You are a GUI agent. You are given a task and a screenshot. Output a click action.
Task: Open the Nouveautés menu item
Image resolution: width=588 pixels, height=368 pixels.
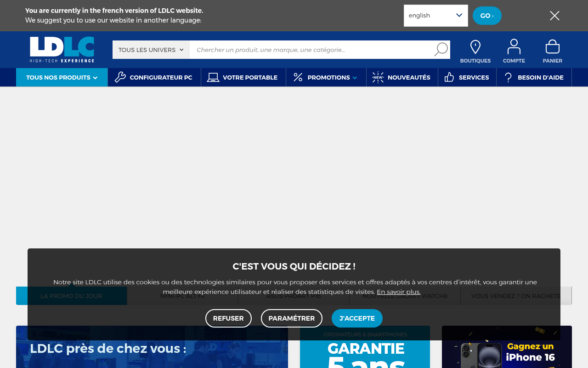click(402, 77)
